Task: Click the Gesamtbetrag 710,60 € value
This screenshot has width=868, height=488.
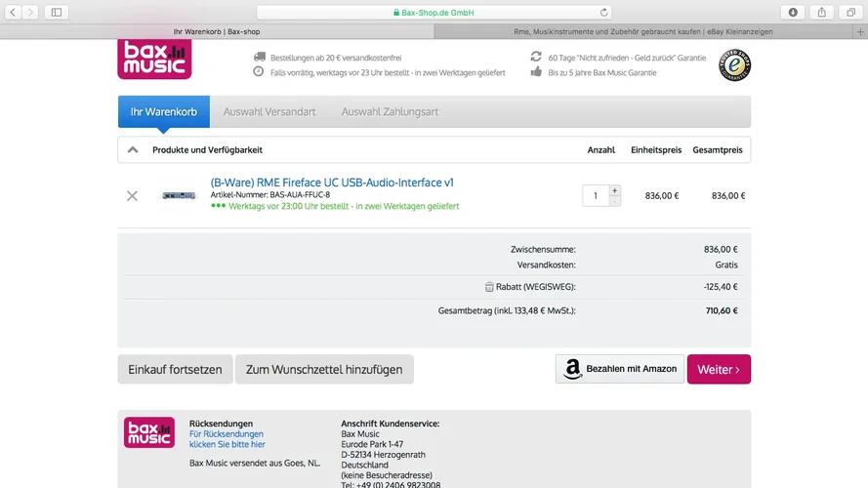Action: (722, 311)
